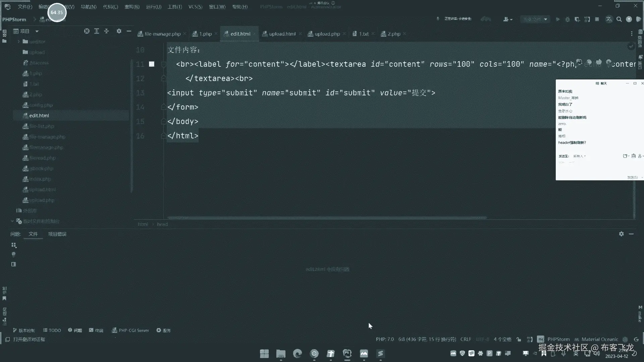Open edit.html in the project tree

click(39, 116)
